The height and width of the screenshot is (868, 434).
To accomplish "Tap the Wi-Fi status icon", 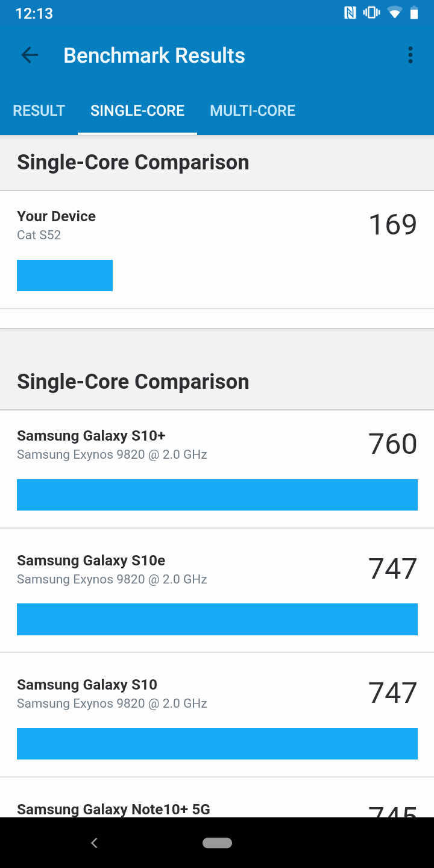I will click(x=394, y=13).
